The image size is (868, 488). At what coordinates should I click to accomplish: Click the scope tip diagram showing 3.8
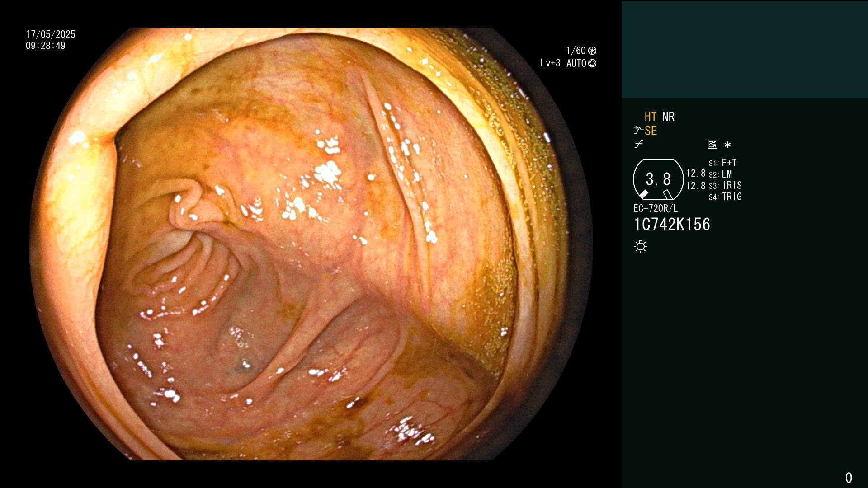[x=658, y=179]
